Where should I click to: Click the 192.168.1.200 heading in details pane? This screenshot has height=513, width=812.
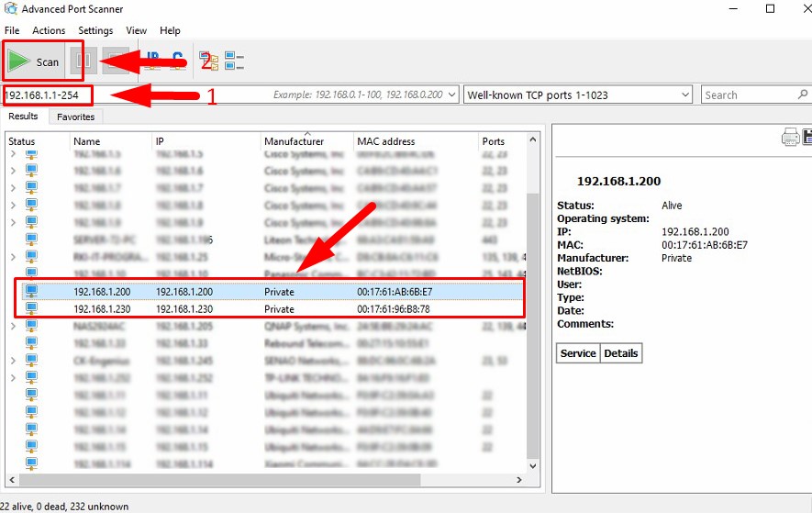coord(618,181)
